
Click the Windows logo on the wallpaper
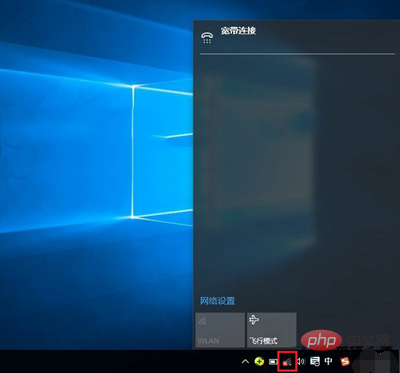(x=162, y=151)
